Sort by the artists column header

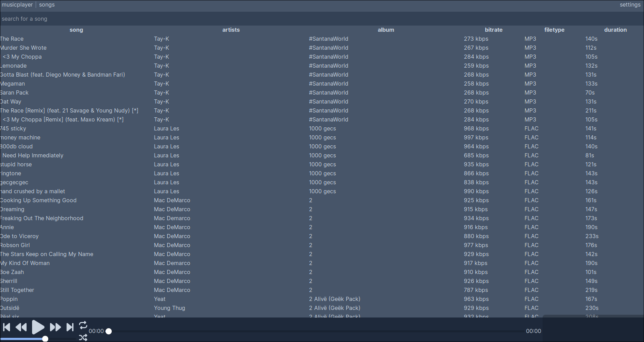tap(231, 30)
